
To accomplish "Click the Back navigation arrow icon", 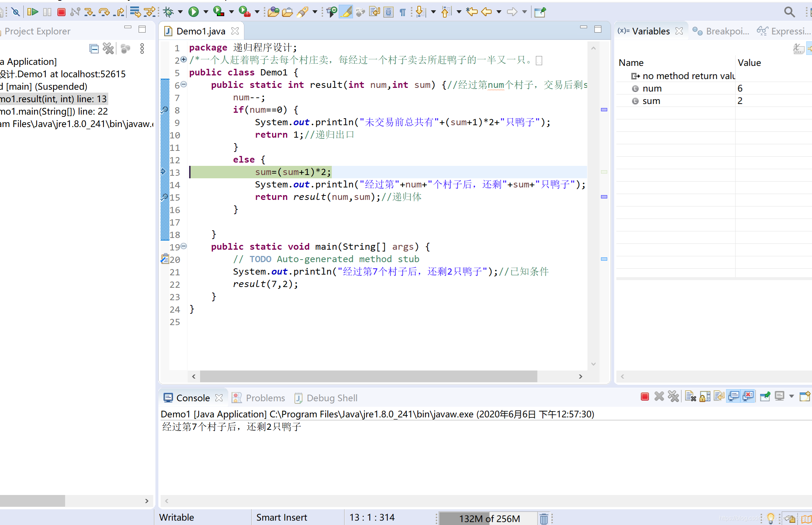I will (486, 12).
